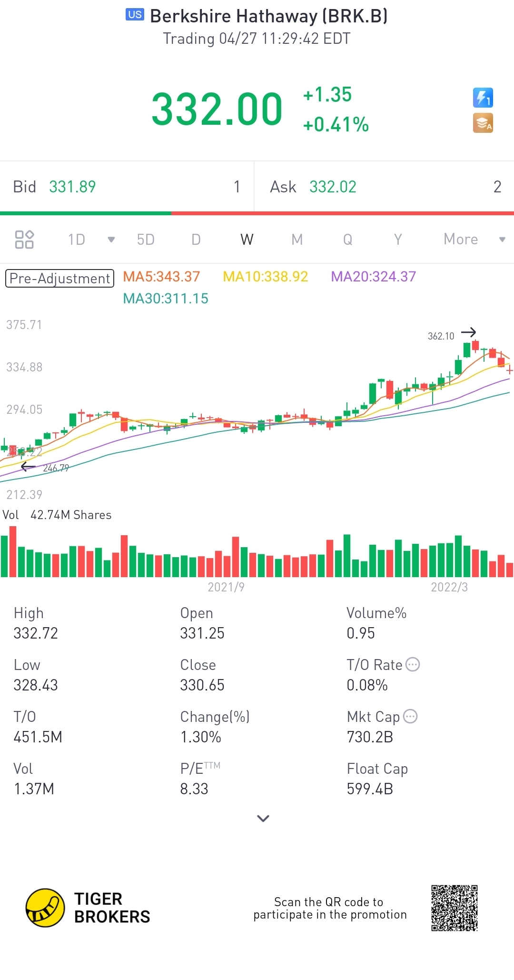Switch to the D daily chart tab
The height and width of the screenshot is (980, 514).
click(x=196, y=240)
